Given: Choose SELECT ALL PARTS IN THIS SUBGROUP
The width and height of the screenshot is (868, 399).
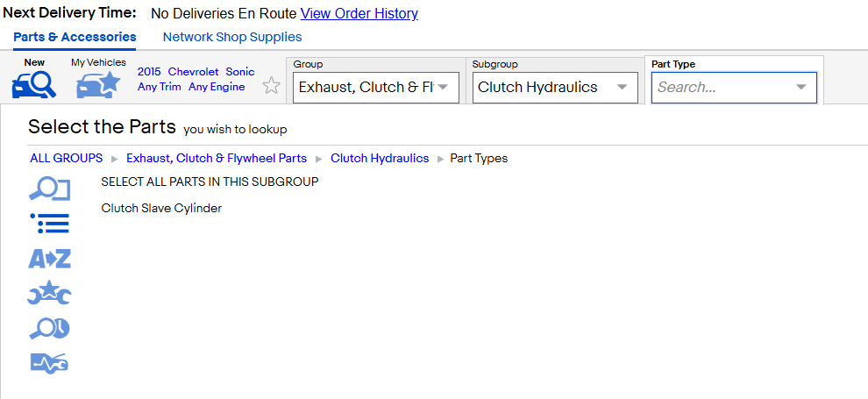Looking at the screenshot, I should [x=210, y=182].
